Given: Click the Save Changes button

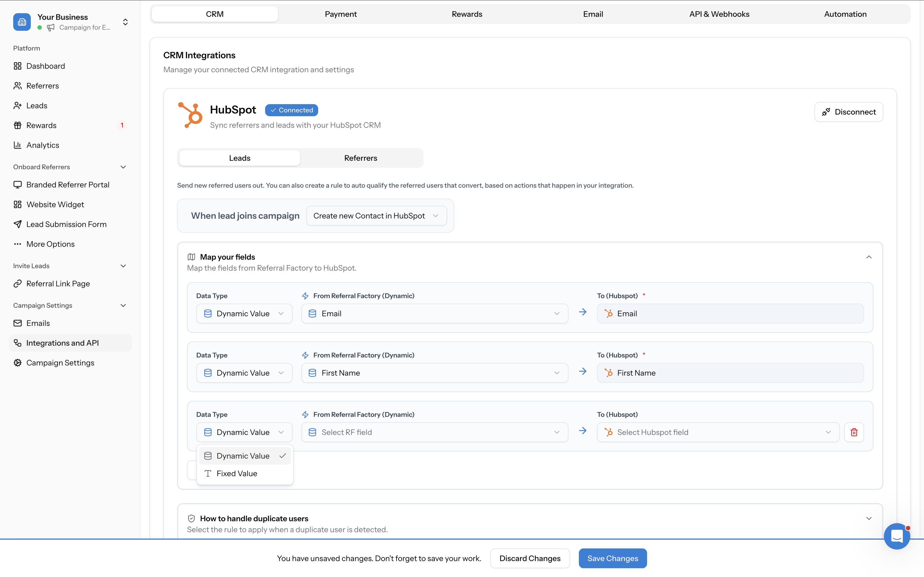Looking at the screenshot, I should pos(612,558).
